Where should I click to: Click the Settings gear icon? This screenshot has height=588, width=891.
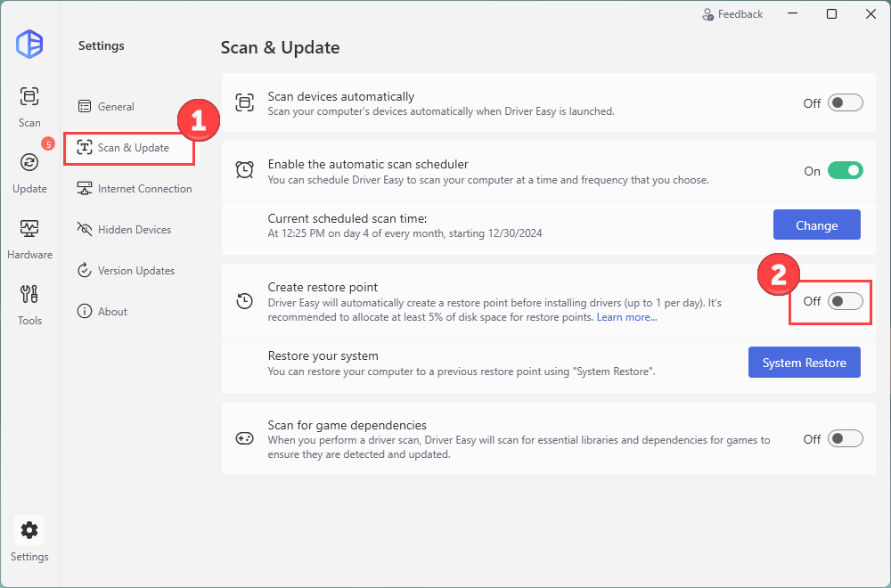29,531
